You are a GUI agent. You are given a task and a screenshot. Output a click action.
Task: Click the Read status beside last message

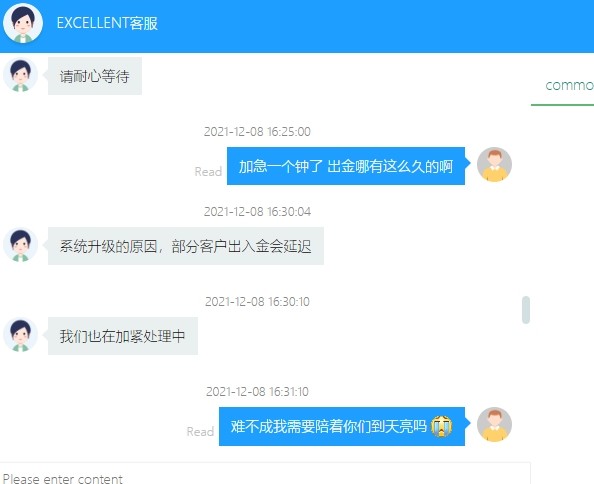tap(200, 432)
